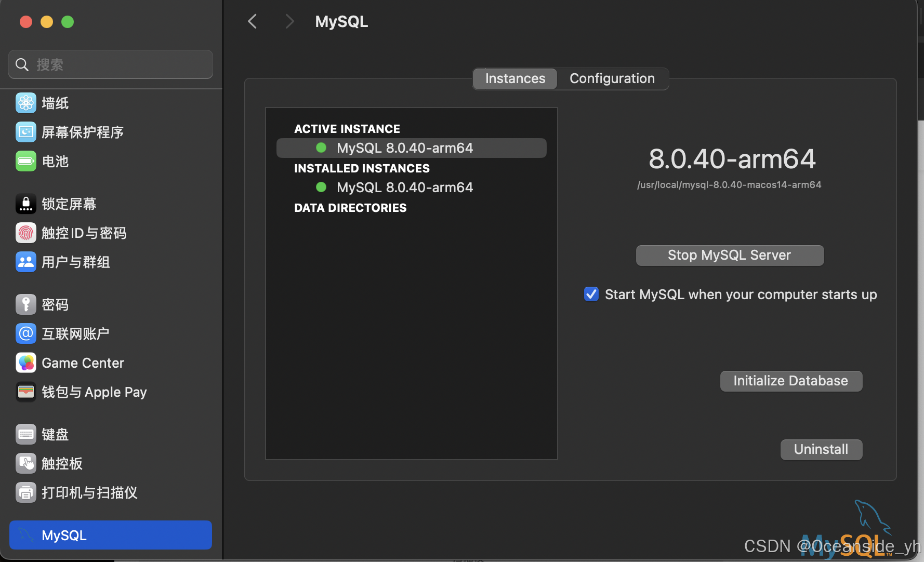Click the 触控ID与密码 settings icon
The height and width of the screenshot is (562, 924).
25,233
